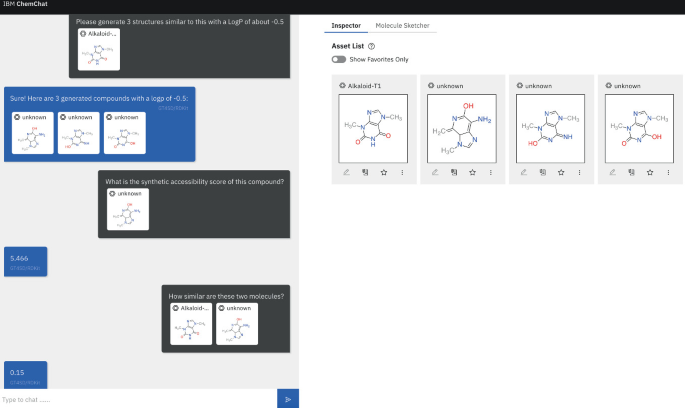Click the 'Please generate 3 structures' message text

coord(180,21)
